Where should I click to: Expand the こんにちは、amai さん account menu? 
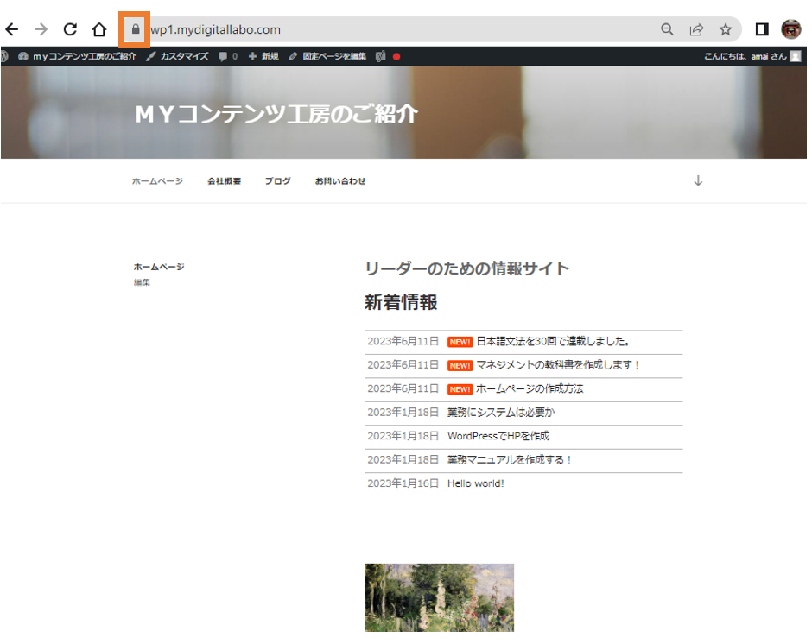(x=752, y=56)
